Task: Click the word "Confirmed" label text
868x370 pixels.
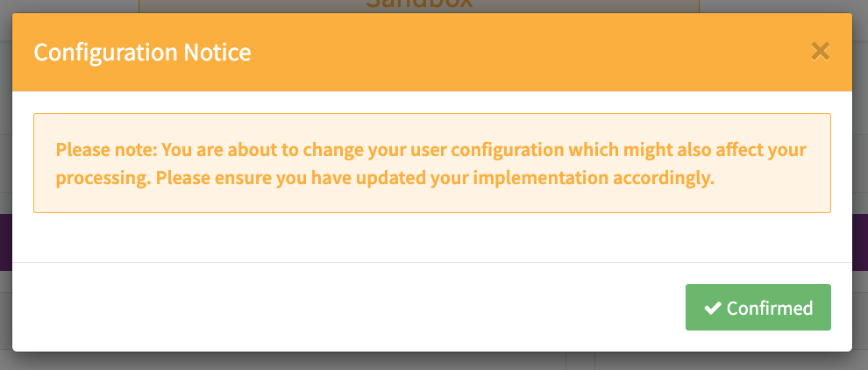Action: pyautogui.click(x=770, y=308)
